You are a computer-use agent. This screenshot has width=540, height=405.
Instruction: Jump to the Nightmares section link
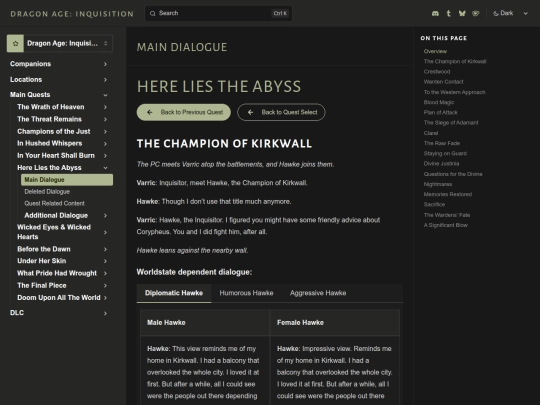point(438,184)
